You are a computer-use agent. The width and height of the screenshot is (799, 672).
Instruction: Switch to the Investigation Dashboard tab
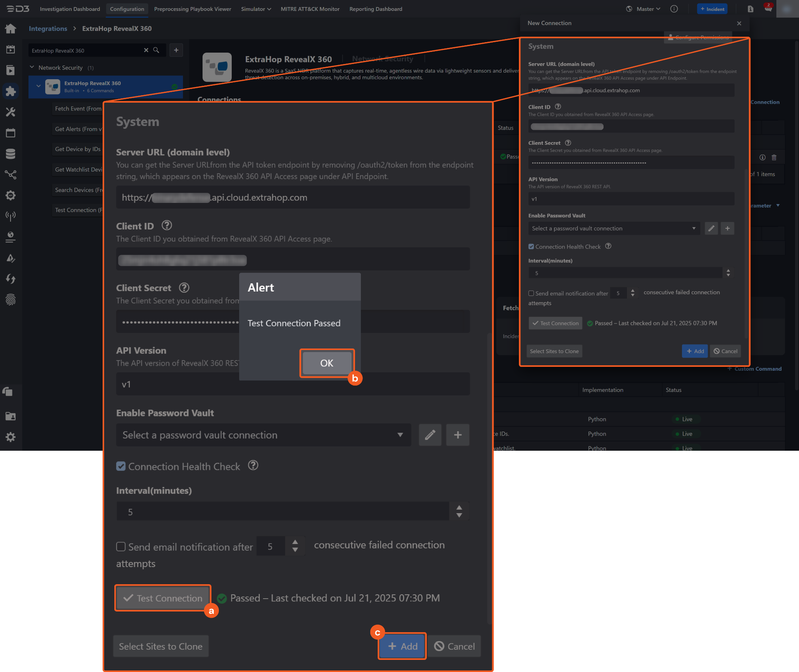[70, 9]
